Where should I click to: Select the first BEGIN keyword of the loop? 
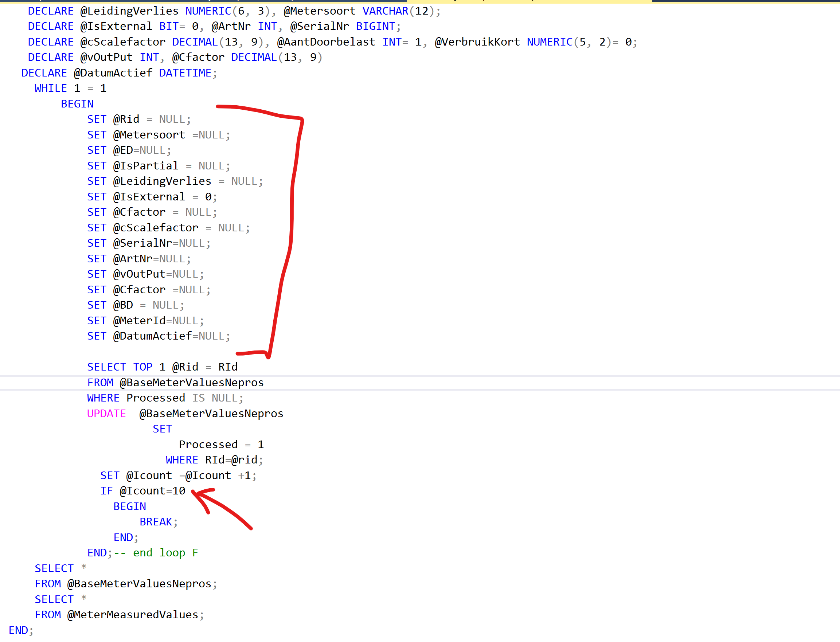77,103
